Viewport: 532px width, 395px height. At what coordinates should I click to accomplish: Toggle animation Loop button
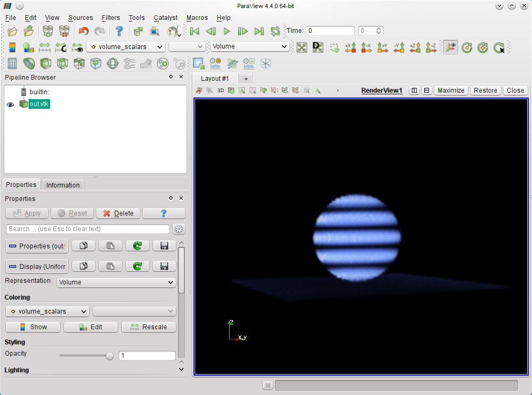(x=275, y=31)
